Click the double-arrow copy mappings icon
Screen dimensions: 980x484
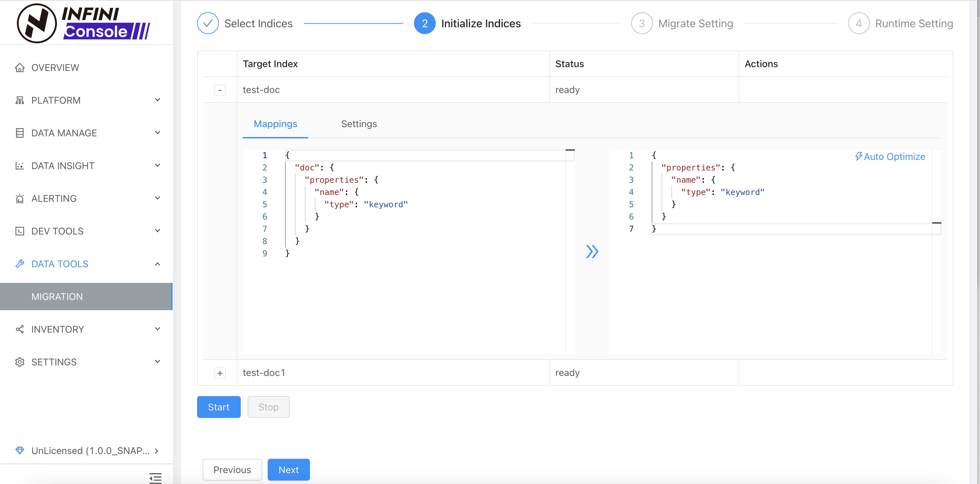click(592, 251)
